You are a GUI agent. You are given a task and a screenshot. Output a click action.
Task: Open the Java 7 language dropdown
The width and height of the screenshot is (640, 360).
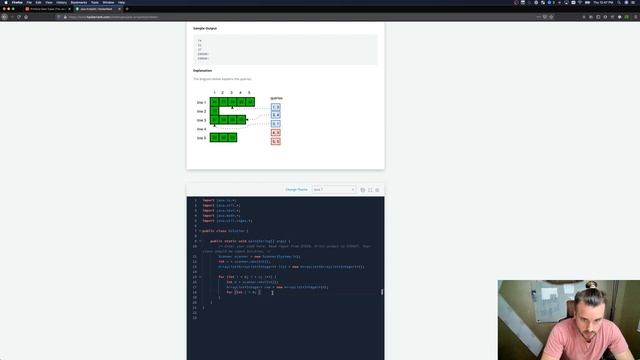click(x=333, y=190)
